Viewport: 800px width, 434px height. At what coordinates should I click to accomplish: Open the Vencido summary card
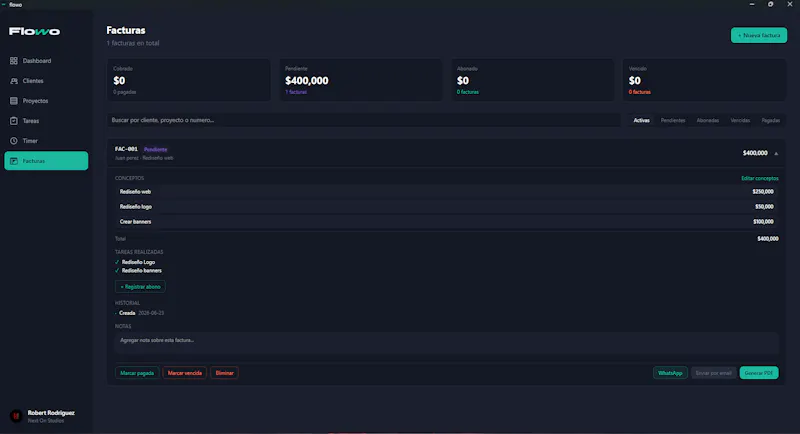704,80
